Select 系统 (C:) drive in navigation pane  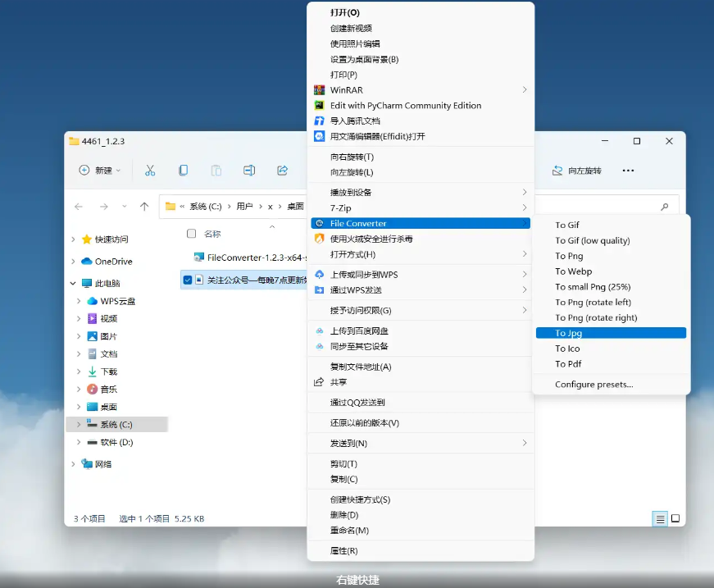117,425
